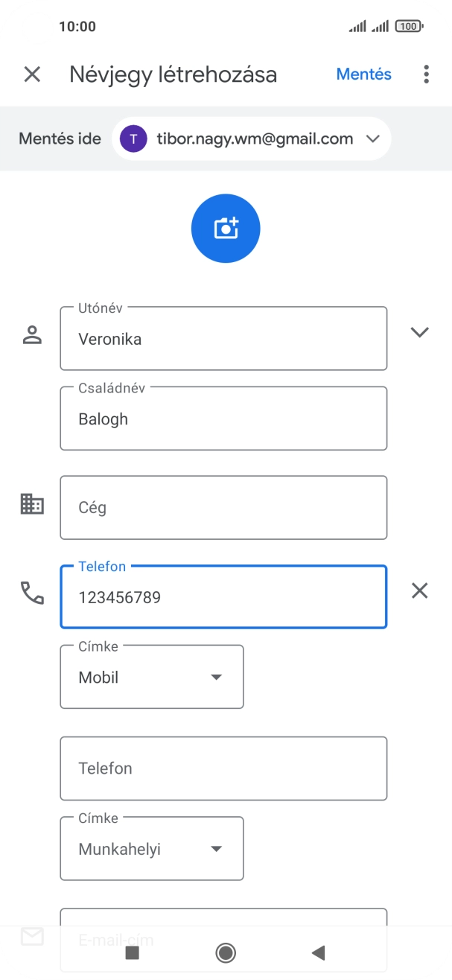Focus the Családnév field showing Balogh
Viewport: 452px width, 980px height.
[x=223, y=419]
